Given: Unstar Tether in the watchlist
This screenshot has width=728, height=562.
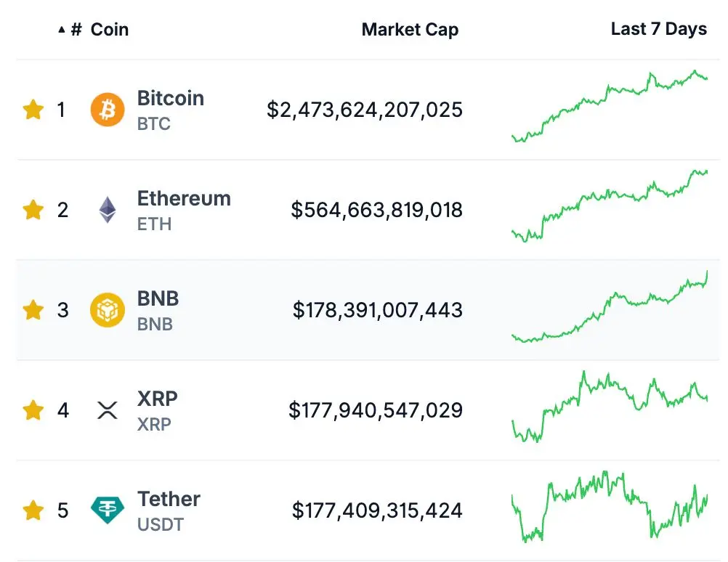Looking at the screenshot, I should click(x=33, y=510).
